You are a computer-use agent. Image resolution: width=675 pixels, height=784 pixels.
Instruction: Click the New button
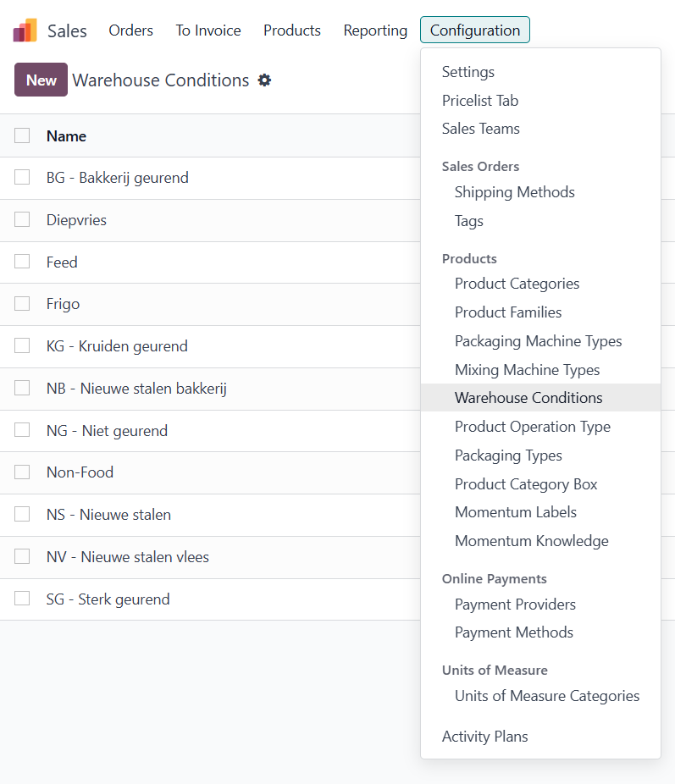[41, 80]
